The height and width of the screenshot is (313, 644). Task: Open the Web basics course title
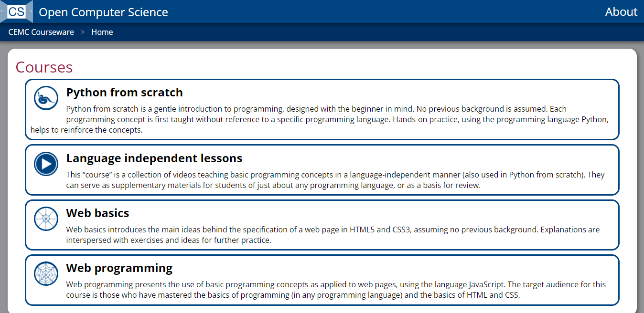click(x=97, y=213)
